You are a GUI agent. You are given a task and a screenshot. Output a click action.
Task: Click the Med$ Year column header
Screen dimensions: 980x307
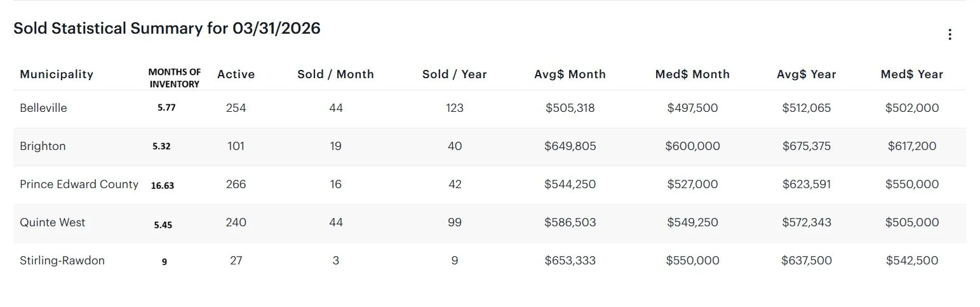pos(911,74)
